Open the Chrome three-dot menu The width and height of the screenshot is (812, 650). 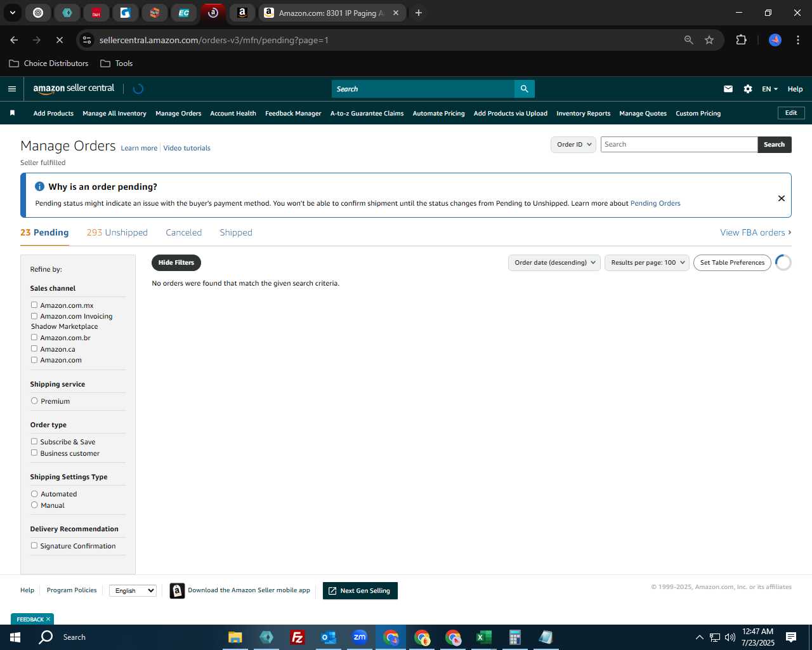[798, 40]
